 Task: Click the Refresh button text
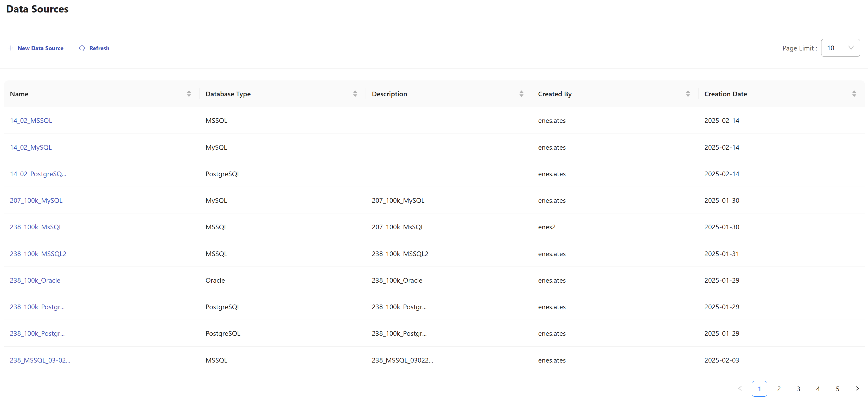(99, 48)
